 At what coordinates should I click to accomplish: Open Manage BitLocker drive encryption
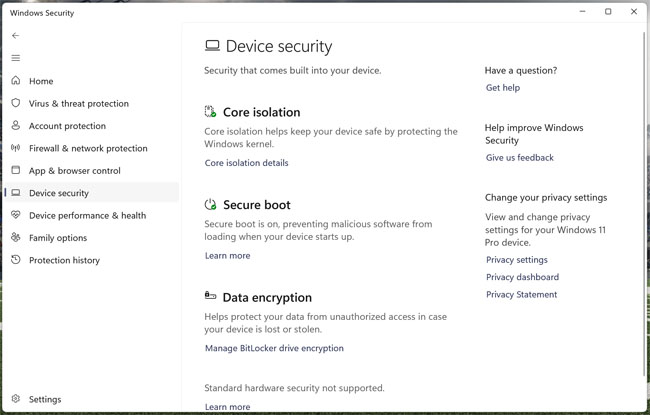tap(274, 348)
